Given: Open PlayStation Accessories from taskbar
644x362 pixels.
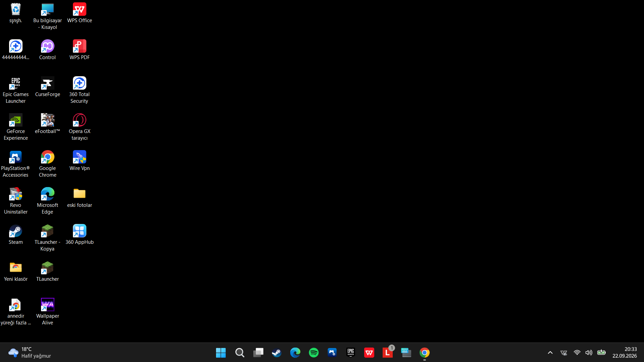Looking at the screenshot, I should tap(332, 353).
